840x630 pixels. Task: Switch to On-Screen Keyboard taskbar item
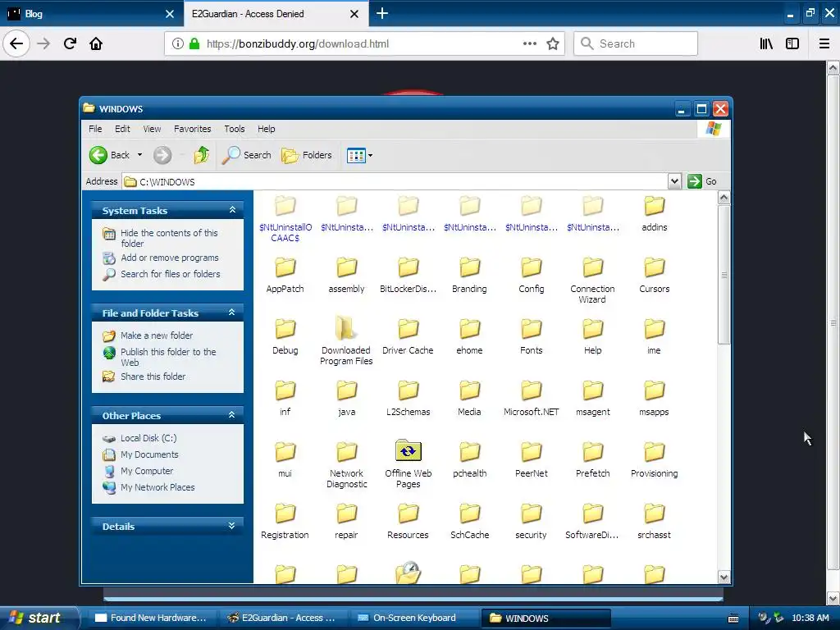click(x=414, y=618)
